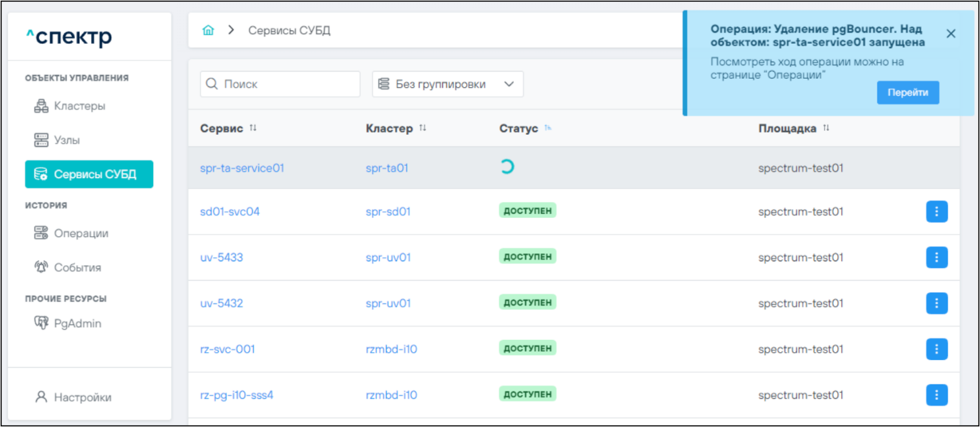This screenshot has height=427, width=980.
Task: Sort table by Площадка column
Action: click(x=826, y=128)
